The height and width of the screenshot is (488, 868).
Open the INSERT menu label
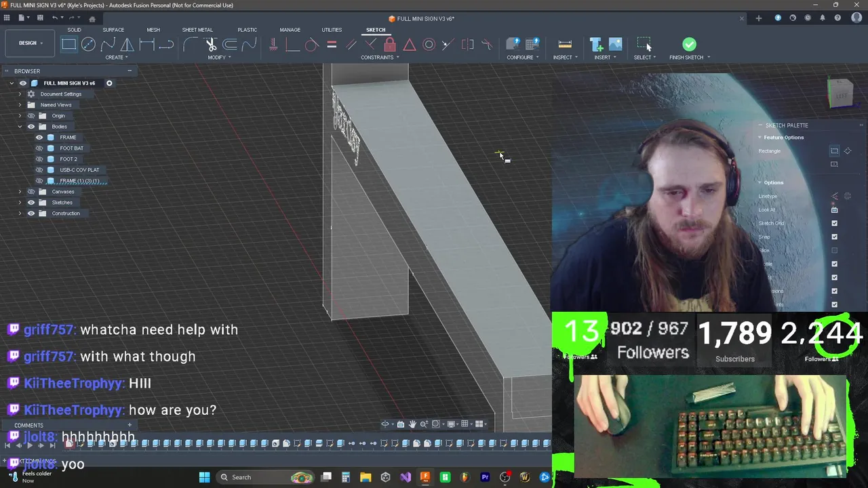tap(605, 58)
